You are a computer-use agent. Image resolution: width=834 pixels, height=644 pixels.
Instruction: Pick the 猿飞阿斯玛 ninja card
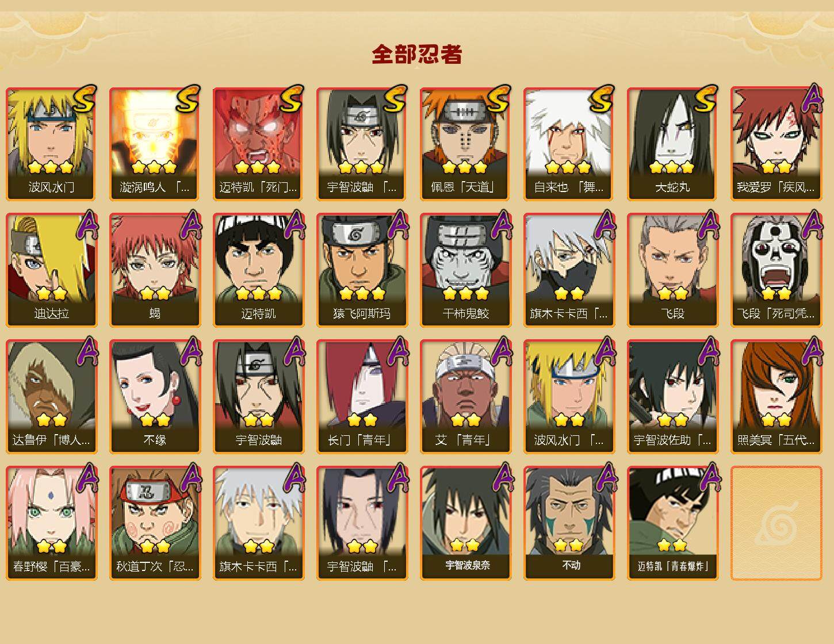pos(362,270)
